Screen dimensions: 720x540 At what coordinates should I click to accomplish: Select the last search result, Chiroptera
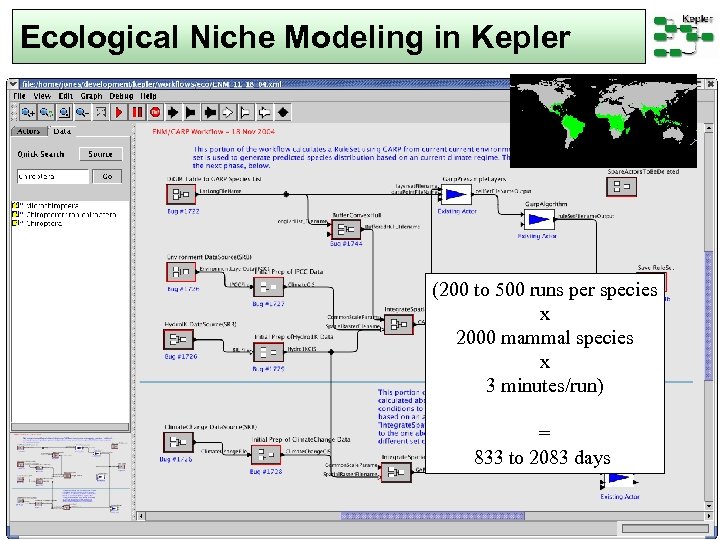[x=38, y=224]
